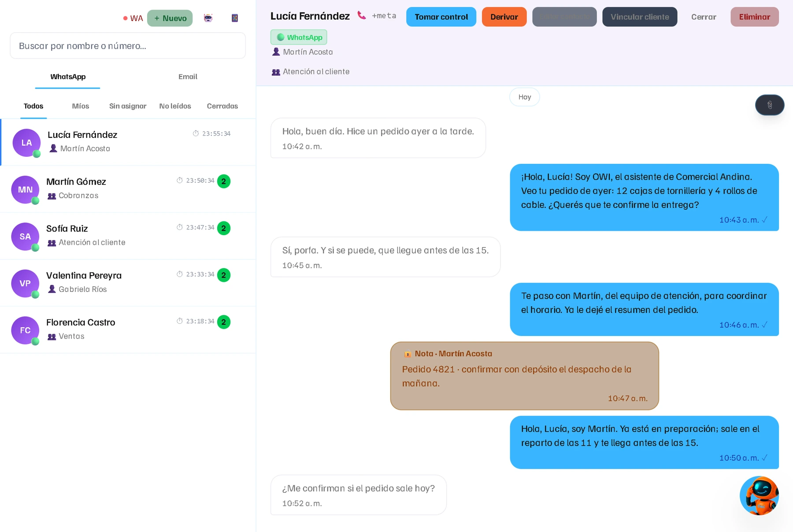Screen dimensions: 793x532
Task: Click unread badge on Sofía Ruiz chat
Action: 224,228
